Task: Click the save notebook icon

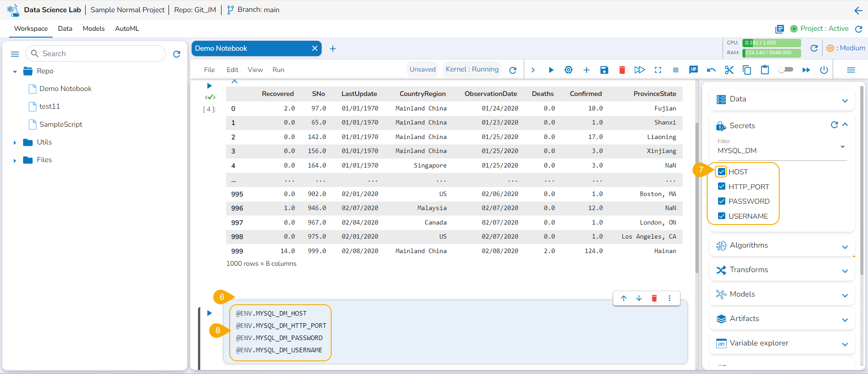Action: (x=604, y=70)
